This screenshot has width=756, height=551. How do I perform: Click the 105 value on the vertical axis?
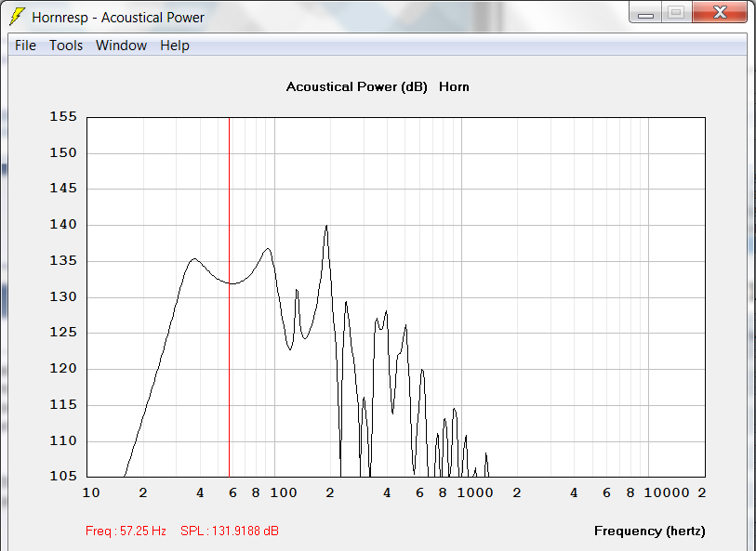point(63,477)
